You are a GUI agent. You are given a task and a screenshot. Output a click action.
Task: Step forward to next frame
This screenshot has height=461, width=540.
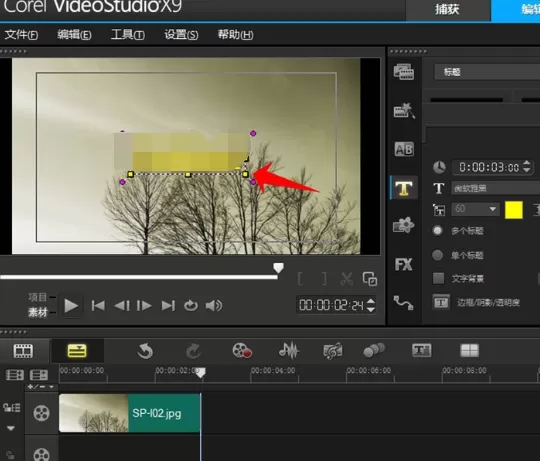coord(144,306)
